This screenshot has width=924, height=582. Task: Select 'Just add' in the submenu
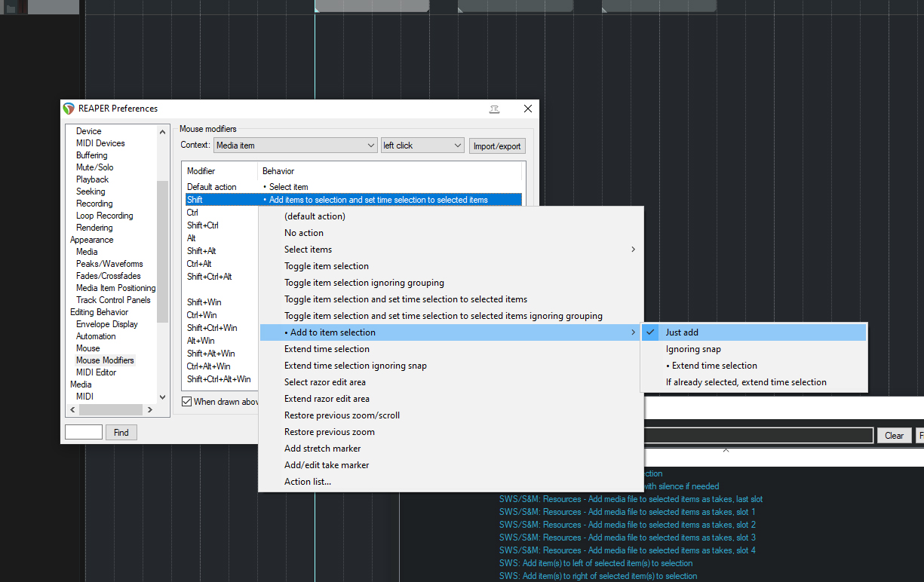pos(754,332)
